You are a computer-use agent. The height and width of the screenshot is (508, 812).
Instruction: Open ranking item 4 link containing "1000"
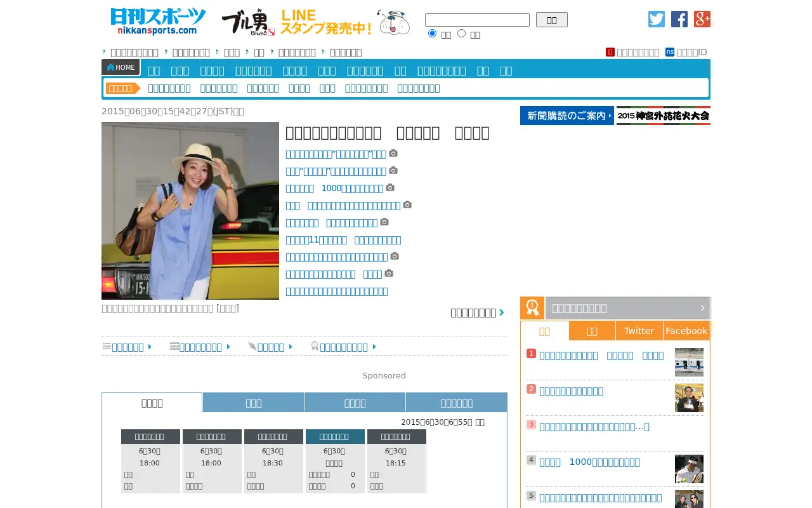pyautogui.click(x=589, y=462)
